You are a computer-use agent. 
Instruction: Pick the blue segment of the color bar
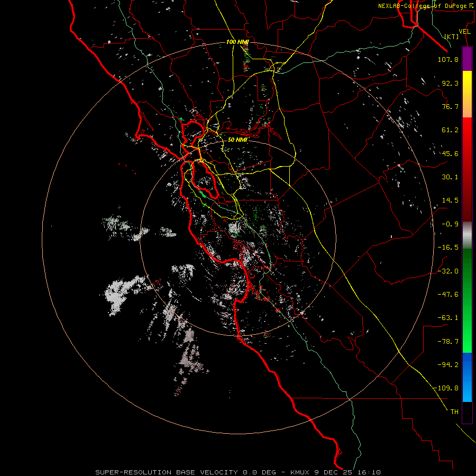(467, 377)
